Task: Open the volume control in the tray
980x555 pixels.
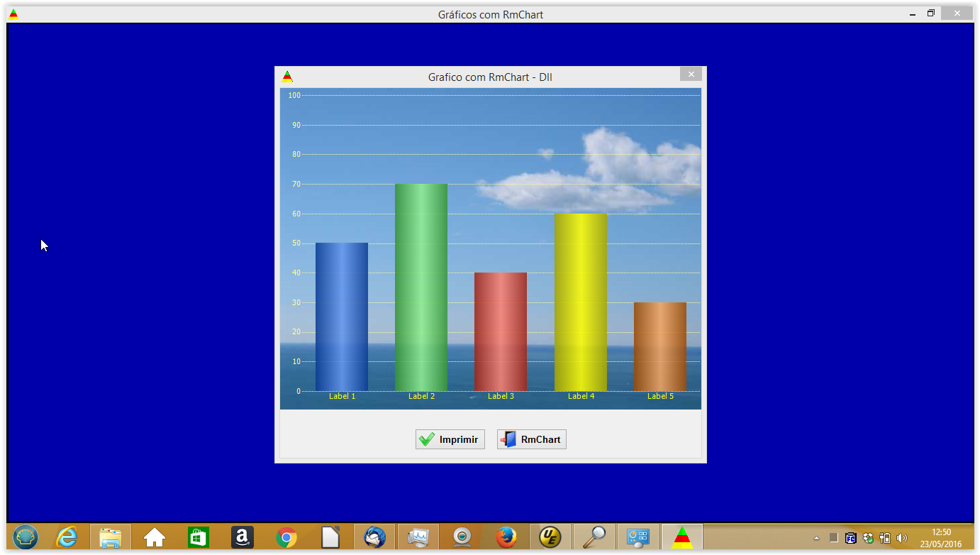Action: tap(902, 538)
